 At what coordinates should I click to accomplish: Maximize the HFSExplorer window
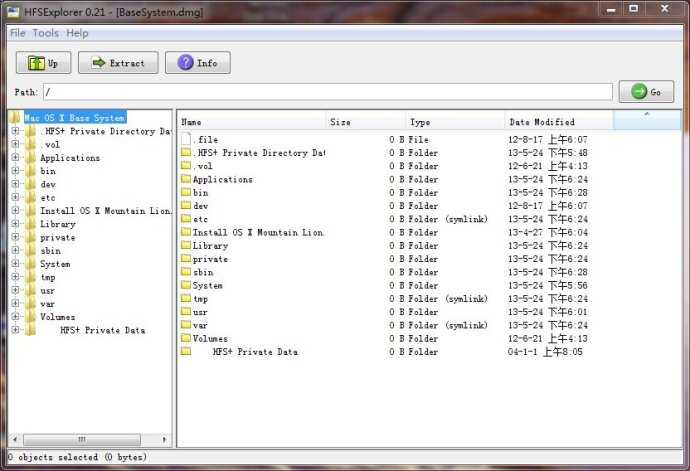point(634,9)
